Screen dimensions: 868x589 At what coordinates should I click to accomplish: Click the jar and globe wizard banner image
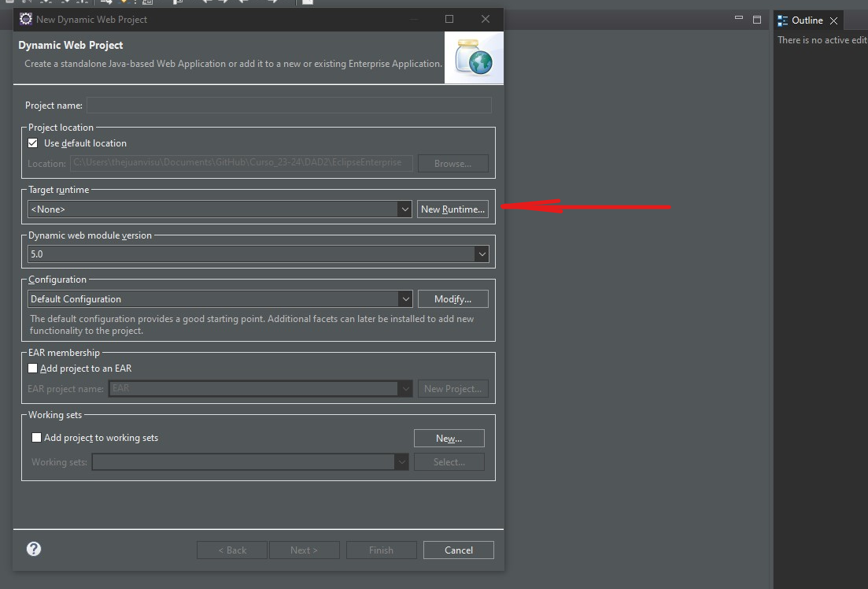pyautogui.click(x=474, y=57)
